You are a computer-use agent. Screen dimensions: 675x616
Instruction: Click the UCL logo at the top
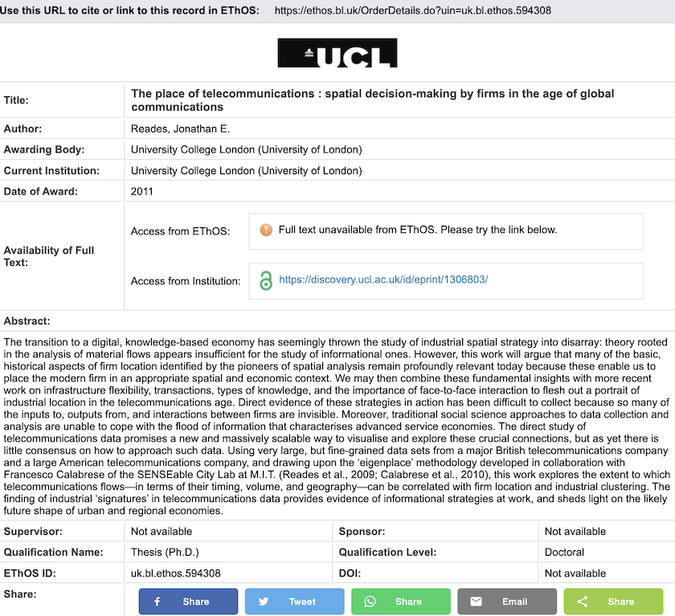pyautogui.click(x=337, y=53)
